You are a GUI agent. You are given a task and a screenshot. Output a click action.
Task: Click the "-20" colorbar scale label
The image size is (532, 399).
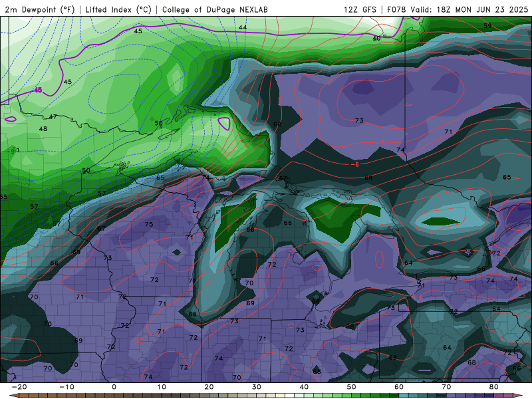(x=19, y=387)
